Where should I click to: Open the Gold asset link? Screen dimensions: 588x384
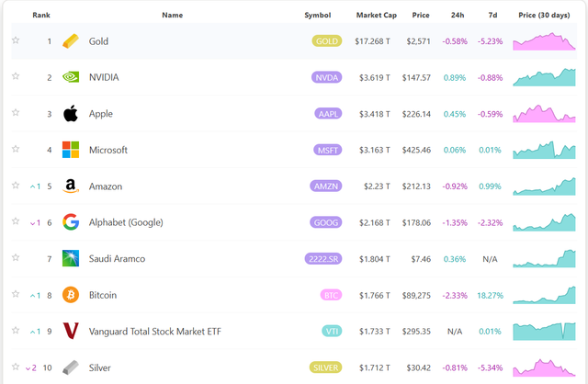[x=98, y=41]
